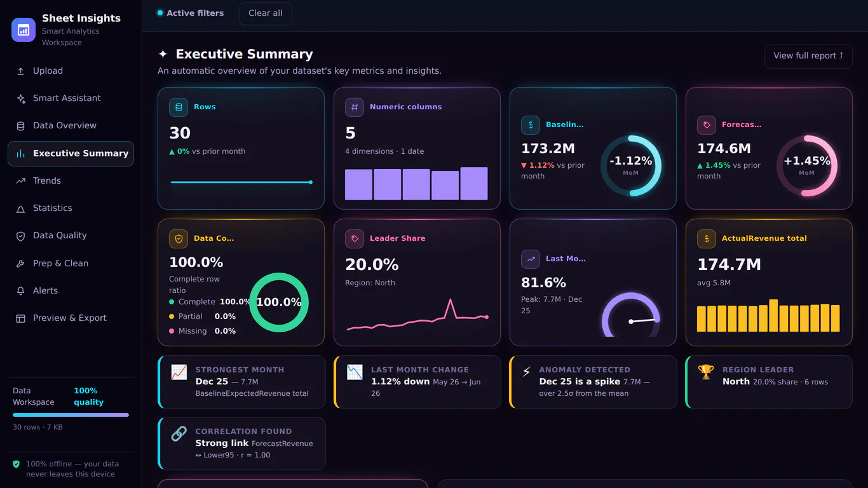Open the Strongest Month insight card

[241, 382]
